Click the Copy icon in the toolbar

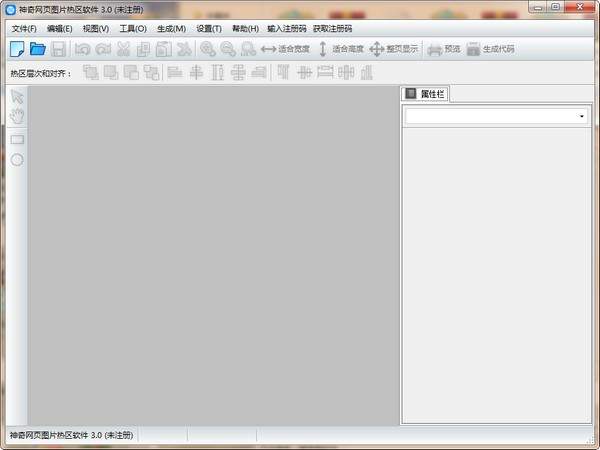point(143,49)
